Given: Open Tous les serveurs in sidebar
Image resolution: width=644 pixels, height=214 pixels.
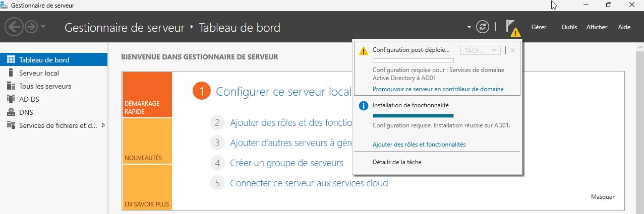Looking at the screenshot, I should (45, 86).
